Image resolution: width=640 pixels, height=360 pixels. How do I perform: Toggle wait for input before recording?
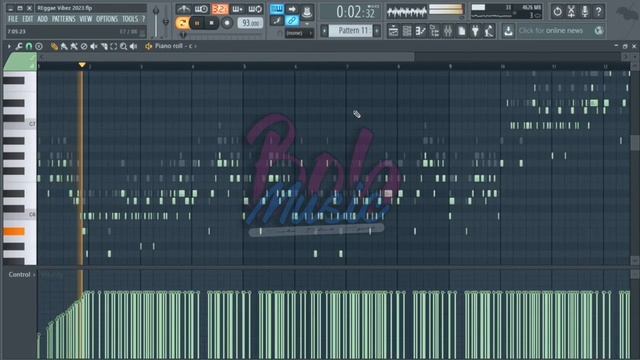pyautogui.click(x=202, y=9)
